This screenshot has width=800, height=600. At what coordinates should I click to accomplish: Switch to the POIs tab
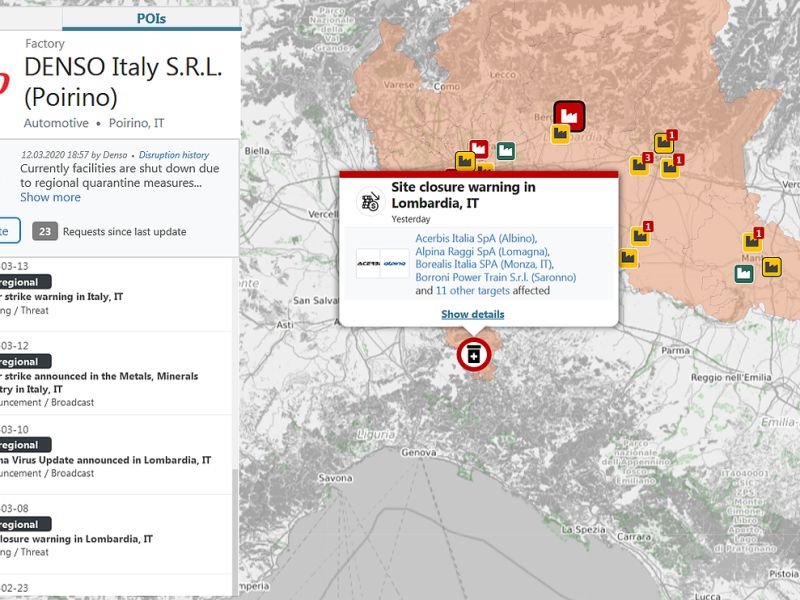(x=151, y=18)
